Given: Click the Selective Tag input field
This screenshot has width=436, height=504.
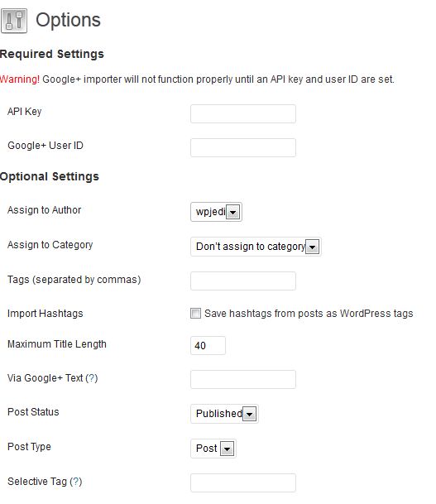Looking at the screenshot, I should pyautogui.click(x=243, y=482).
